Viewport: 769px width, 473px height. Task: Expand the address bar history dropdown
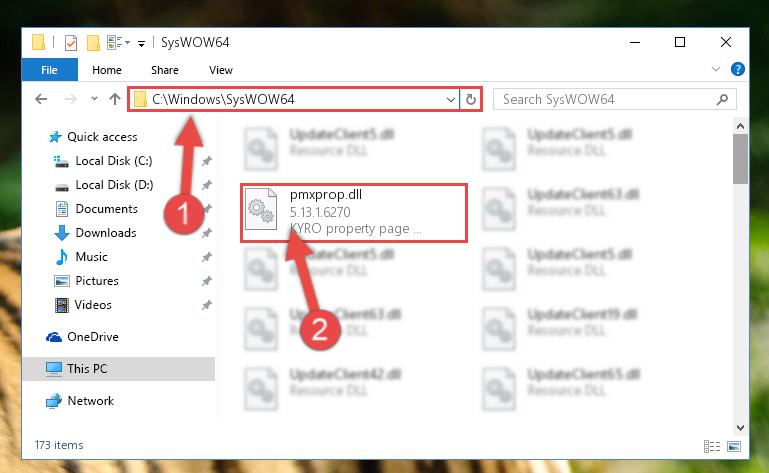coord(451,100)
